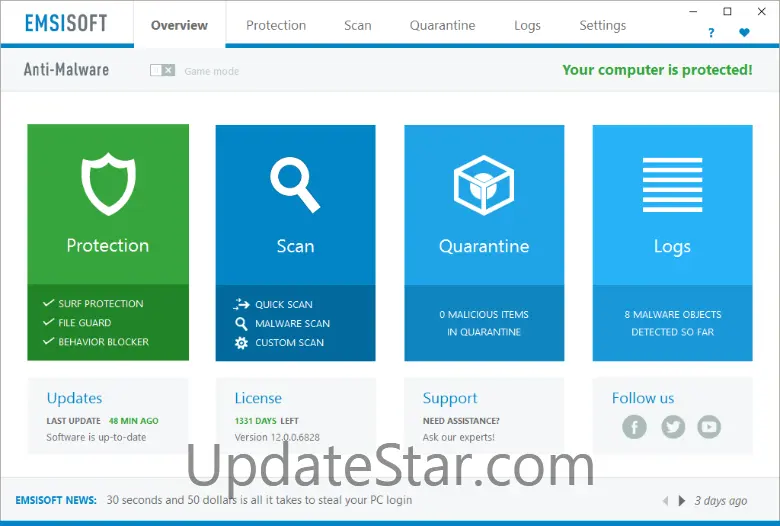
Task: Open FILE GUARD settings
Action: tap(85, 322)
